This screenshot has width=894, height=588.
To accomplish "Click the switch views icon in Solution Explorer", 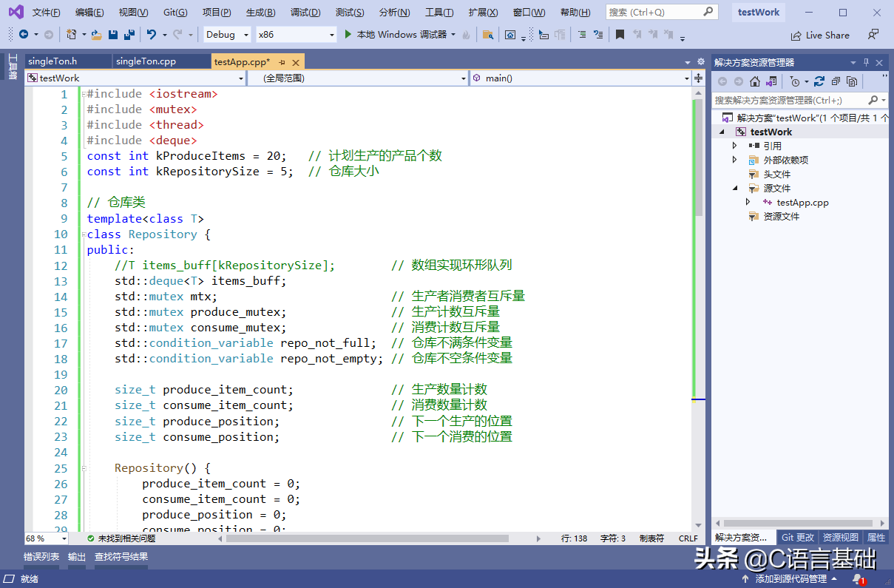I will pos(771,81).
